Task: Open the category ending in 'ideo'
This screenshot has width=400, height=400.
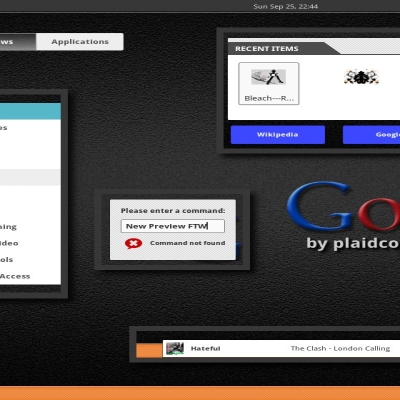Action: tap(30, 243)
